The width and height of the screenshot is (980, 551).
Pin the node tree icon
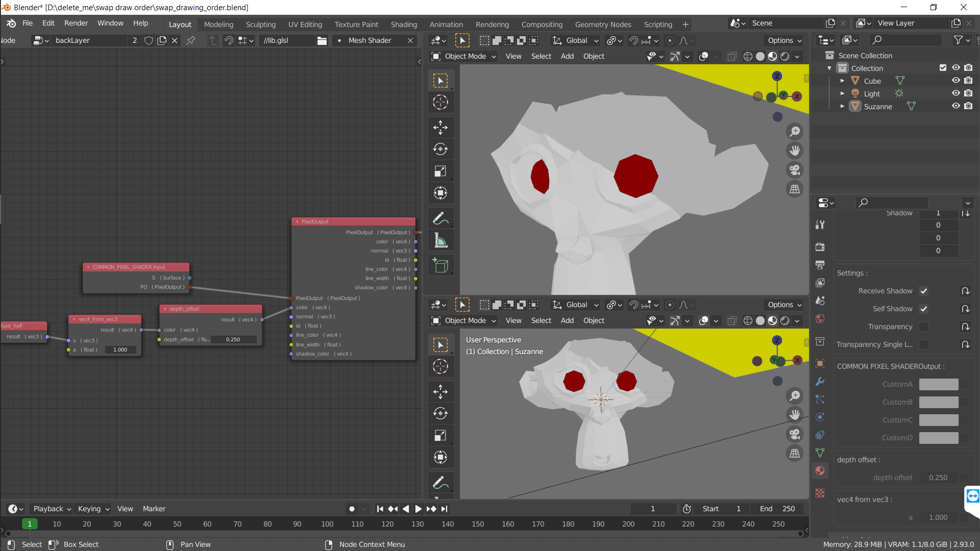tap(190, 40)
